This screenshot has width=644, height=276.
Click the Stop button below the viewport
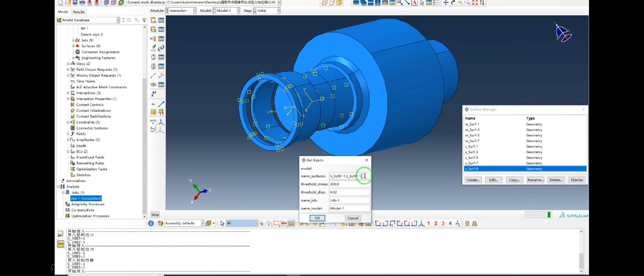click(155, 215)
